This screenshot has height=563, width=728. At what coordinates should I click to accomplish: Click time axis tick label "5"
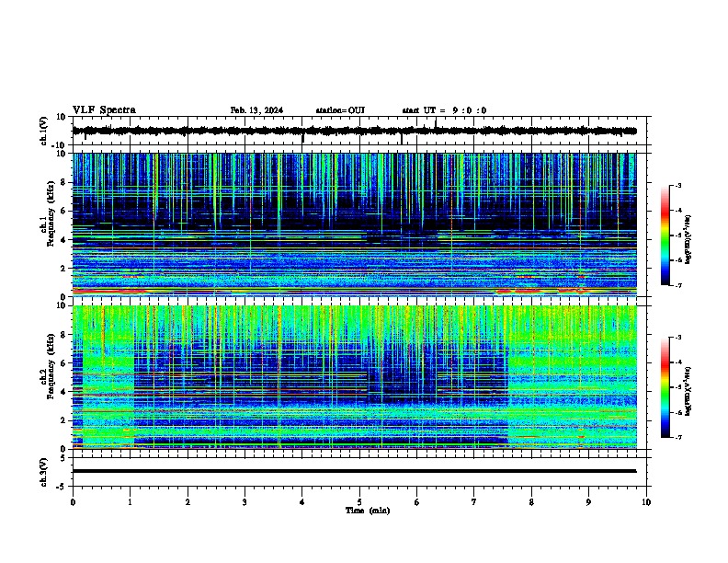tap(359, 502)
